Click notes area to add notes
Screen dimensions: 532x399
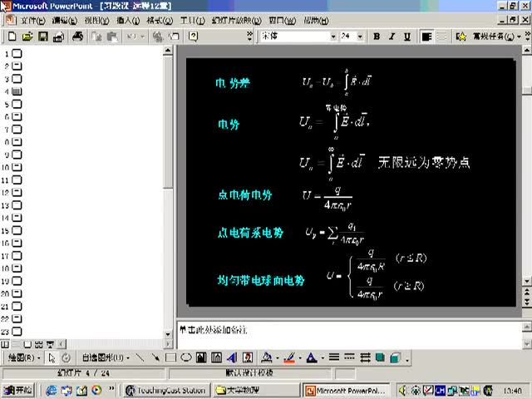tap(349, 335)
